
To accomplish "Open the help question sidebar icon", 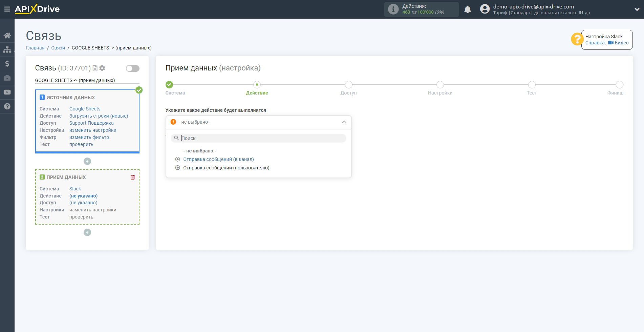I will point(7,106).
